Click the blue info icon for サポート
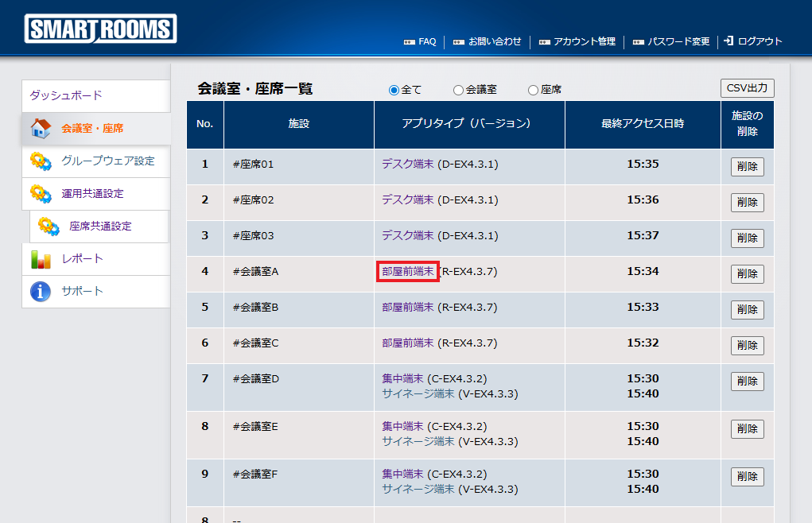This screenshot has height=523, width=812. (x=41, y=292)
